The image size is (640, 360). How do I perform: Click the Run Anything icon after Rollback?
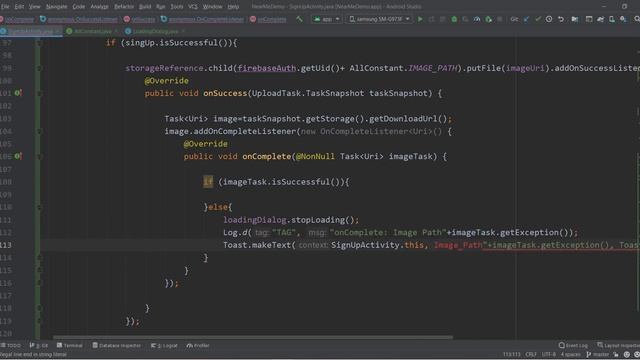click(575, 19)
